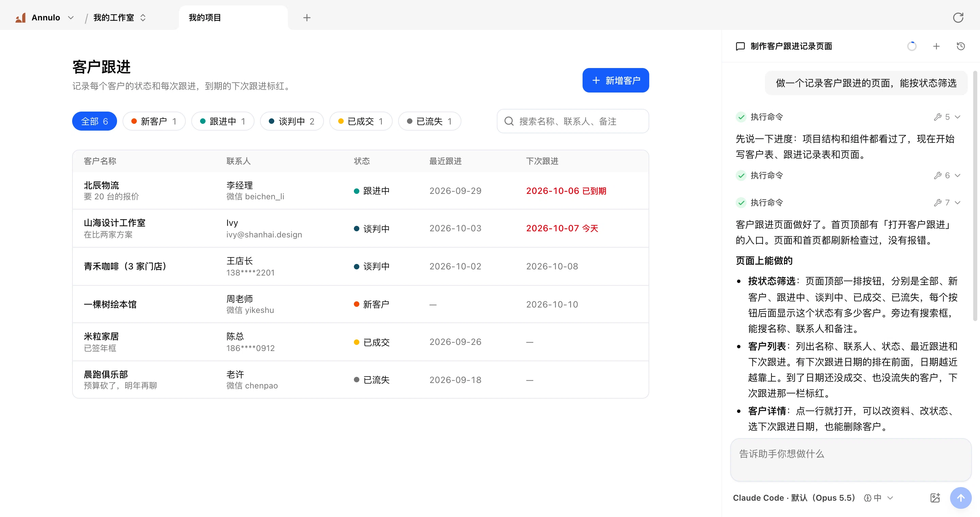Click the green check beside the first 执行命令

coord(741,117)
